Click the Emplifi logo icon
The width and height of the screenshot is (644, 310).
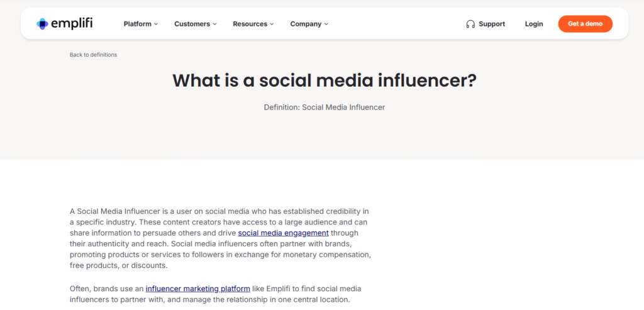click(42, 24)
